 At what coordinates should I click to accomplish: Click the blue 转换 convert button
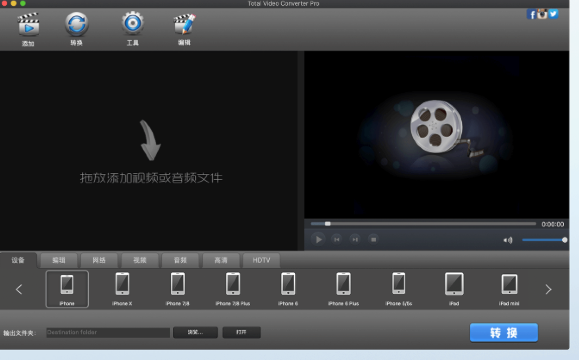tap(504, 333)
